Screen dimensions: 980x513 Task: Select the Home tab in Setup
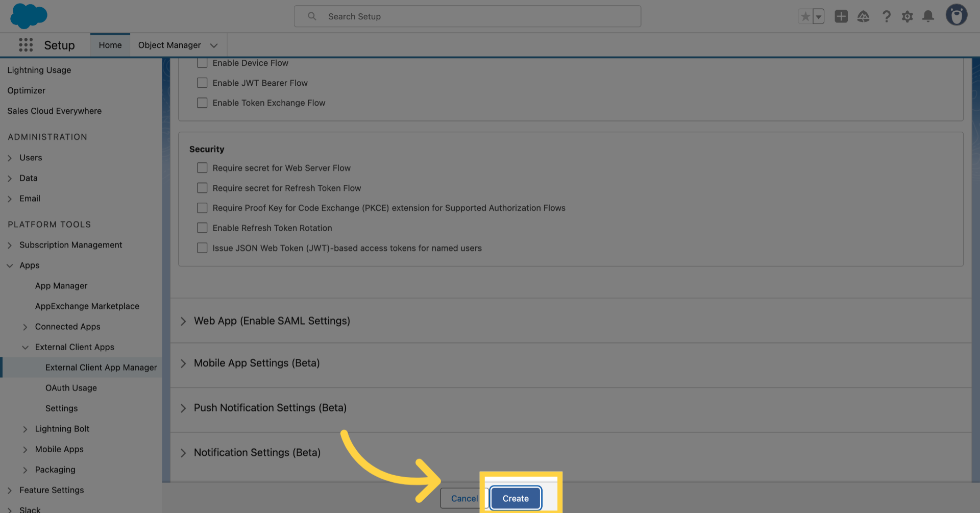click(110, 45)
